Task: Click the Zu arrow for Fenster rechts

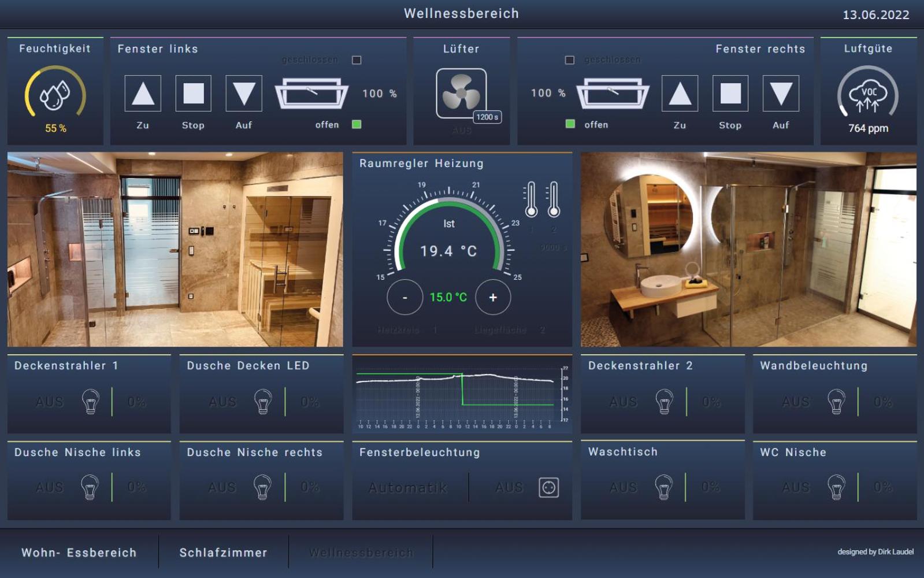Action: pyautogui.click(x=680, y=93)
